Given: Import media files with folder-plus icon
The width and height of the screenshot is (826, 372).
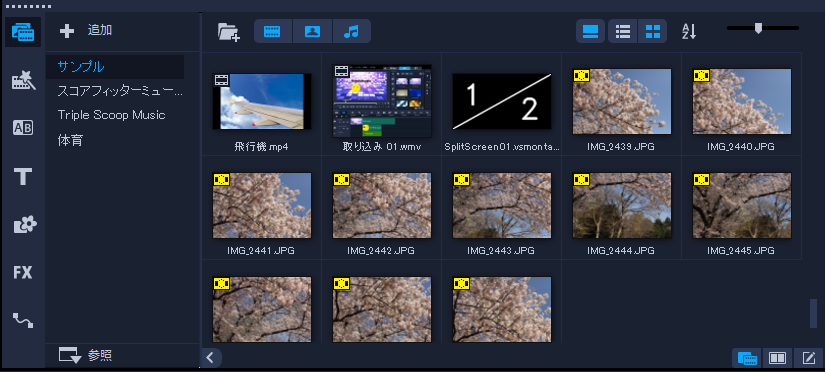Looking at the screenshot, I should tap(229, 32).
